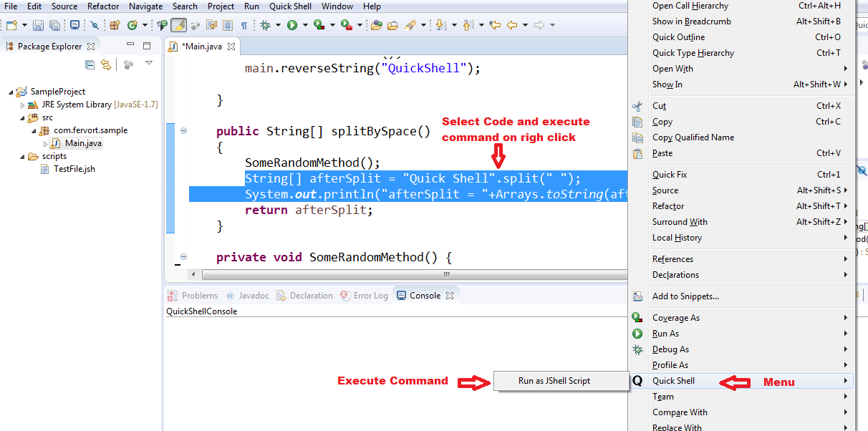Click the blue monitor console toolbar icon
868x431 pixels.
[x=74, y=25]
